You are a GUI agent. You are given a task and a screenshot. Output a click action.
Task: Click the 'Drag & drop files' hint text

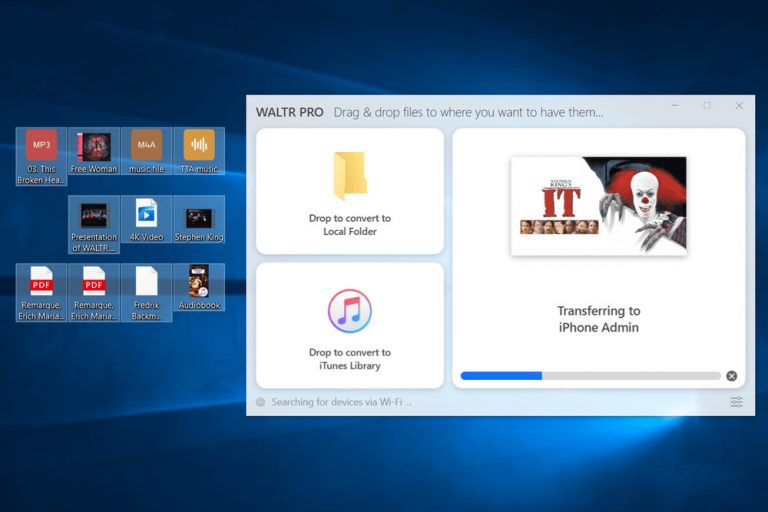point(469,112)
